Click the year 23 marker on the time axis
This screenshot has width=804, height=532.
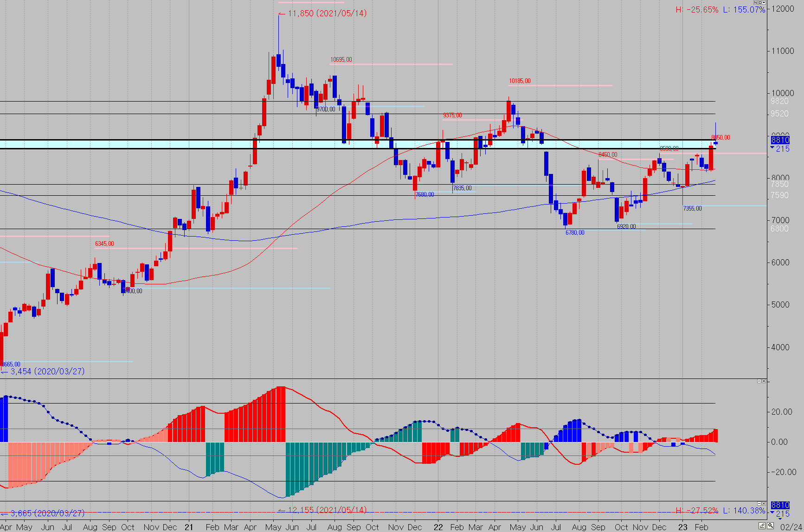pos(683,527)
